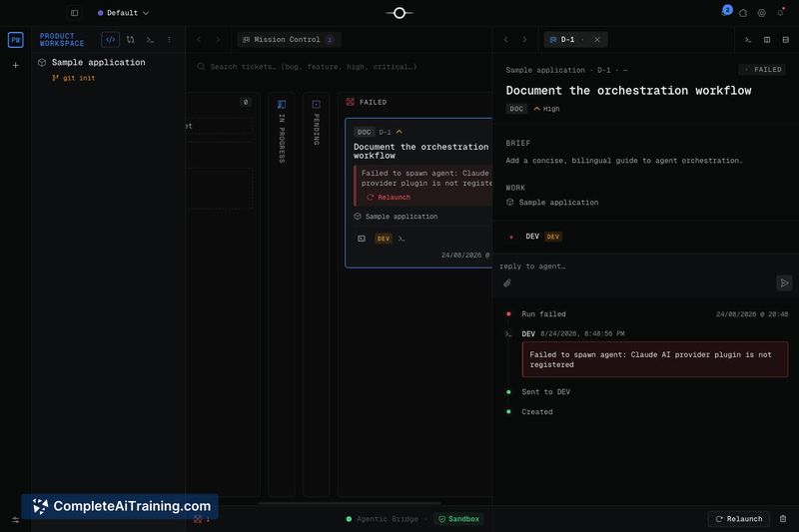Click the Relaunch button in footer
Viewport: 799px width, 532px height.
click(739, 519)
